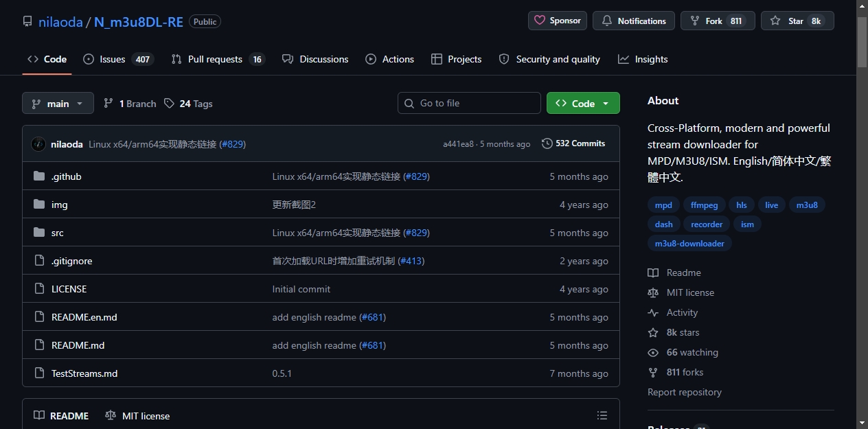Open README.en.md file
The width and height of the screenshot is (868, 429).
[x=84, y=317]
